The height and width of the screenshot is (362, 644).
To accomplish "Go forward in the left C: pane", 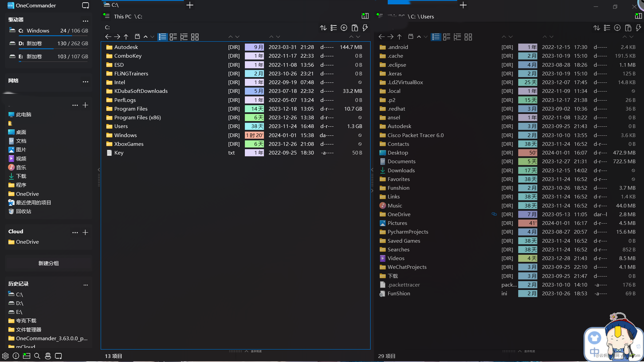I will pyautogui.click(x=117, y=37).
